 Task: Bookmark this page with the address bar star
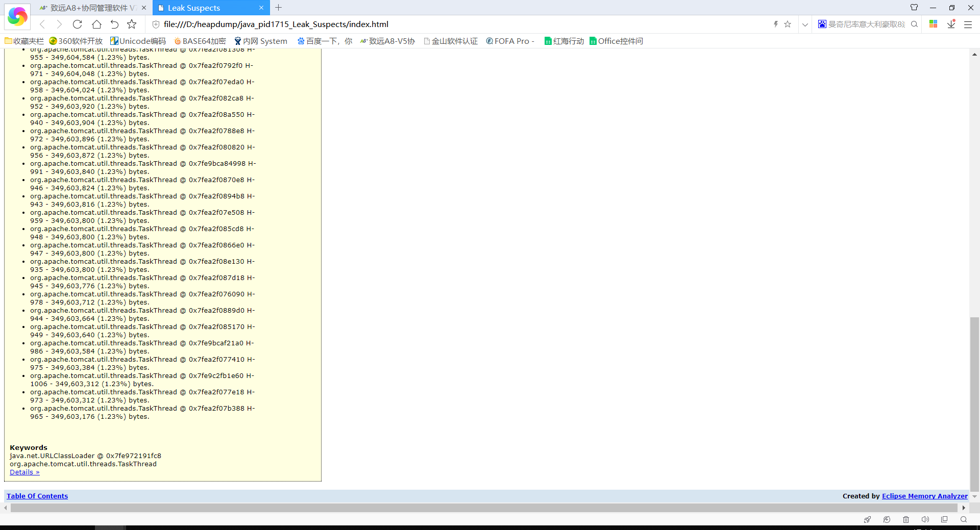click(x=788, y=24)
